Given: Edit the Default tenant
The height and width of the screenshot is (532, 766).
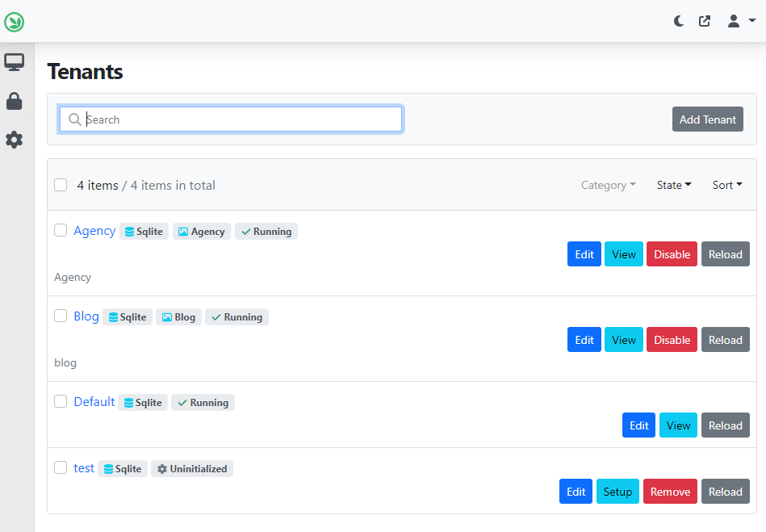Looking at the screenshot, I should pyautogui.click(x=639, y=425).
